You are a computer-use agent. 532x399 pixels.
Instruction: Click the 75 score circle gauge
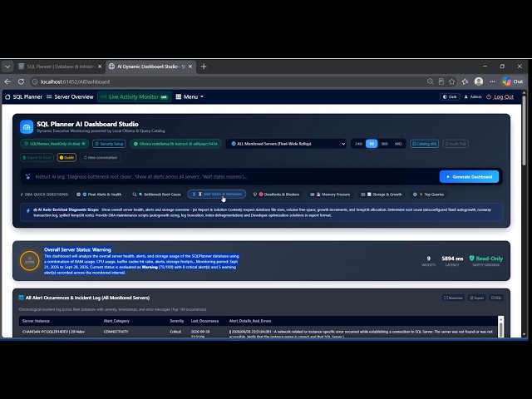[30, 260]
